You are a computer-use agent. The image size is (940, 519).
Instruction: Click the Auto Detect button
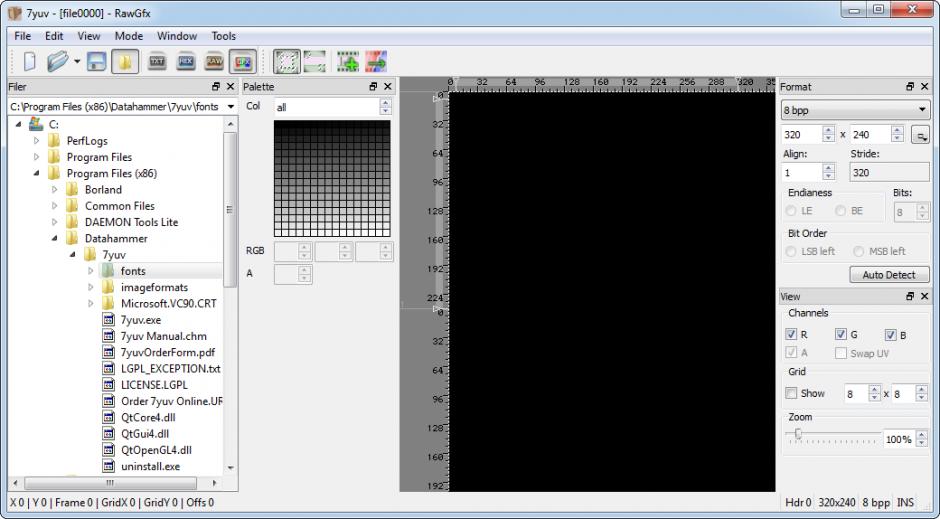[888, 275]
